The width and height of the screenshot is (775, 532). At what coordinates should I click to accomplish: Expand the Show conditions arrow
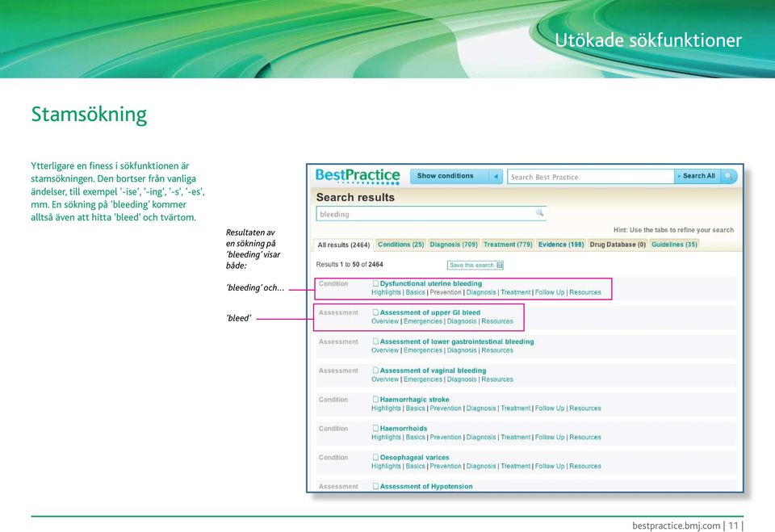(x=496, y=176)
